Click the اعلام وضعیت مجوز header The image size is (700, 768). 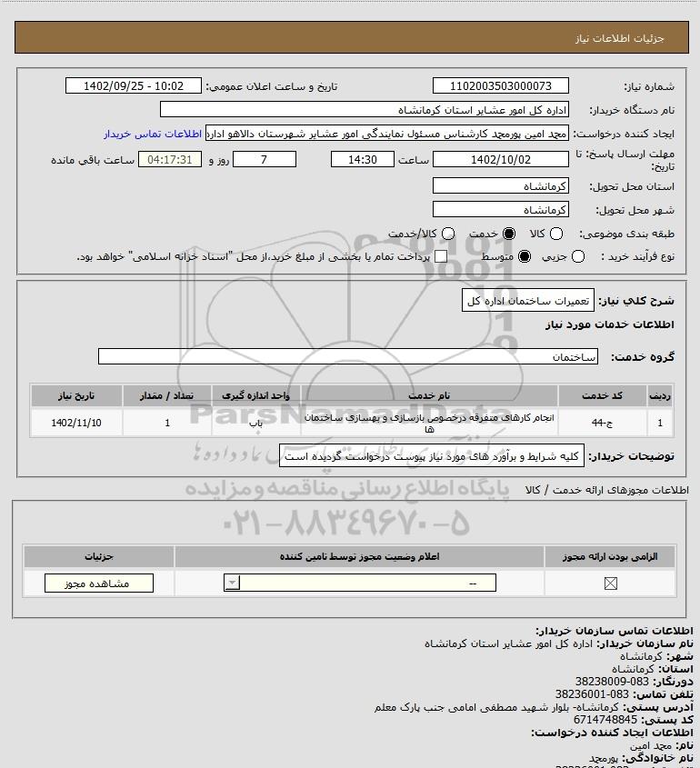click(x=360, y=556)
